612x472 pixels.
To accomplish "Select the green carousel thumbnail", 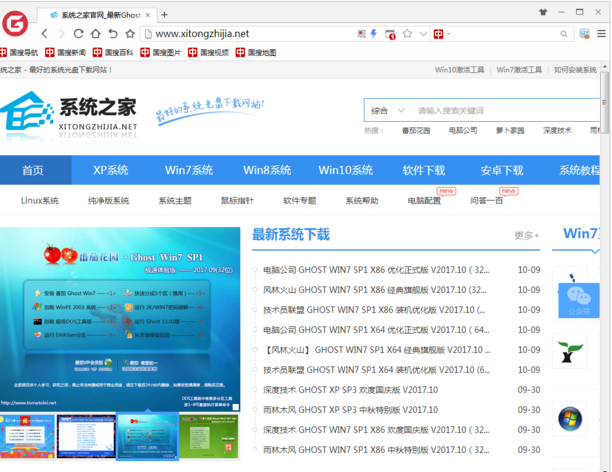I will pyautogui.click(x=208, y=436).
